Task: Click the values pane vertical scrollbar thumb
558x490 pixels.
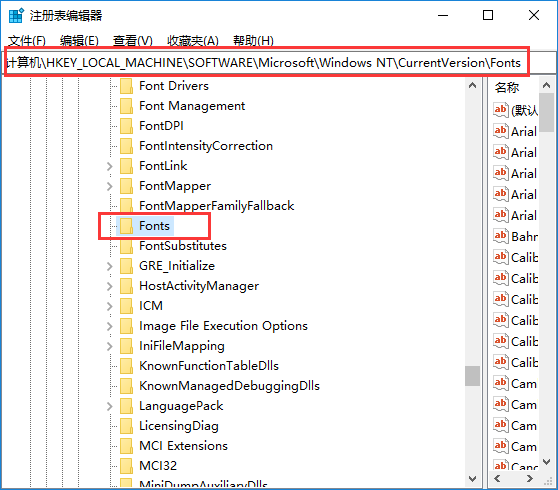Action: (547, 112)
